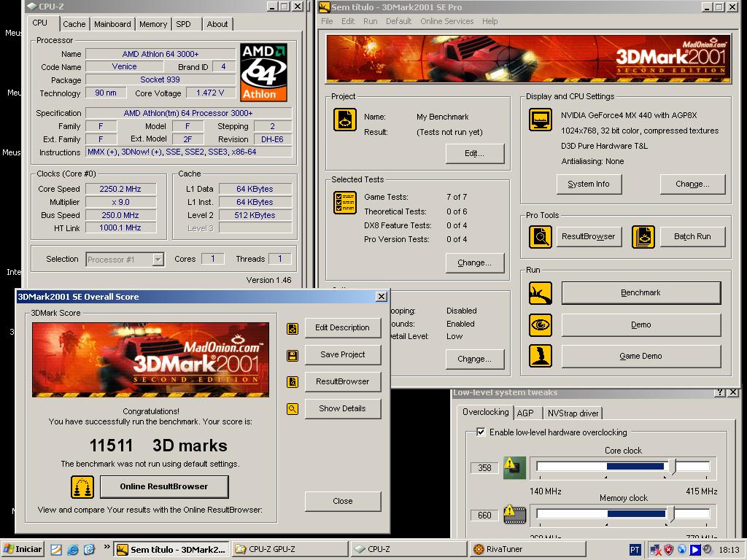This screenshot has width=747, height=560.
Task: Click the Core clock slider handle
Action: 672,467
